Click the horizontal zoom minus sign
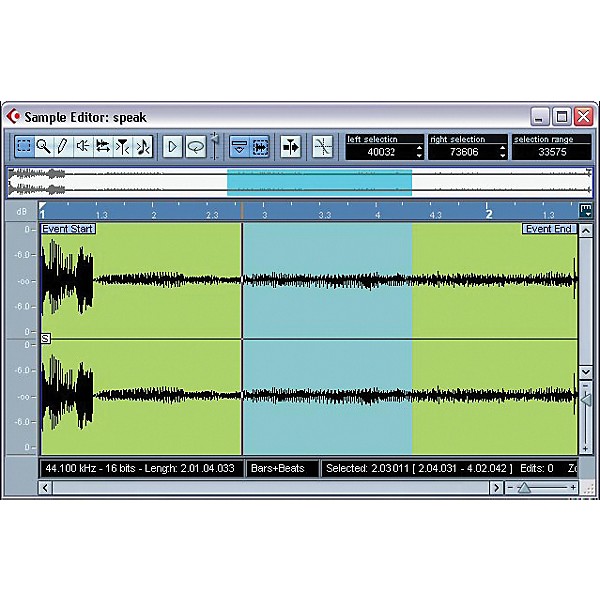 (x=510, y=488)
